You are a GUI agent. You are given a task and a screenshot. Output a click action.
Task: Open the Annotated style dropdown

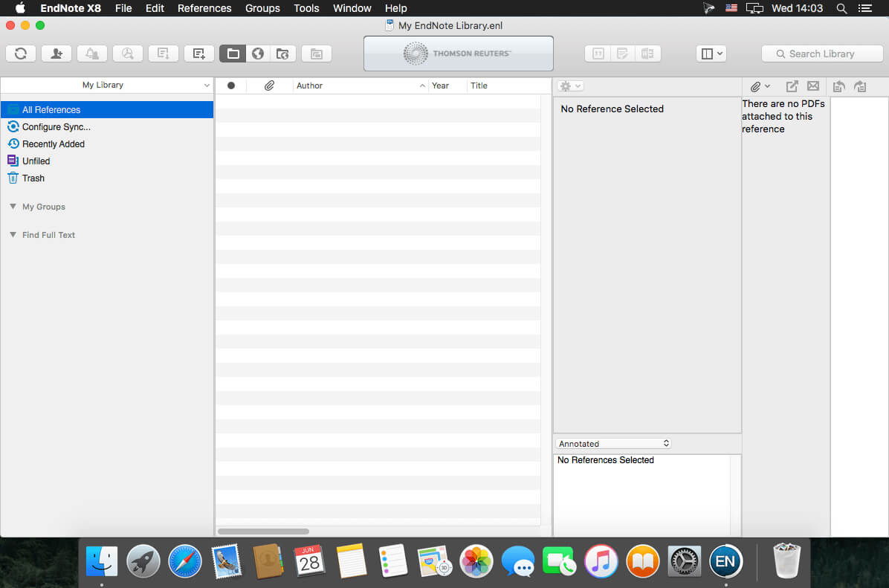613,444
